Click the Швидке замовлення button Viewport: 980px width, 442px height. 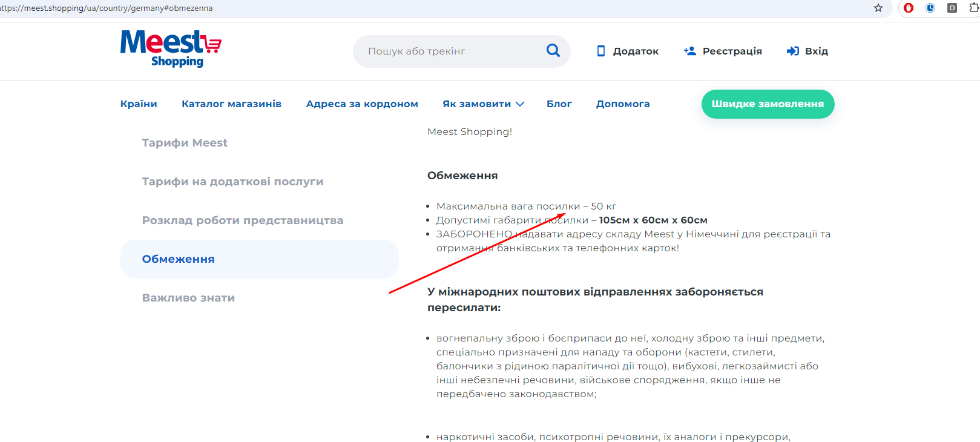768,104
